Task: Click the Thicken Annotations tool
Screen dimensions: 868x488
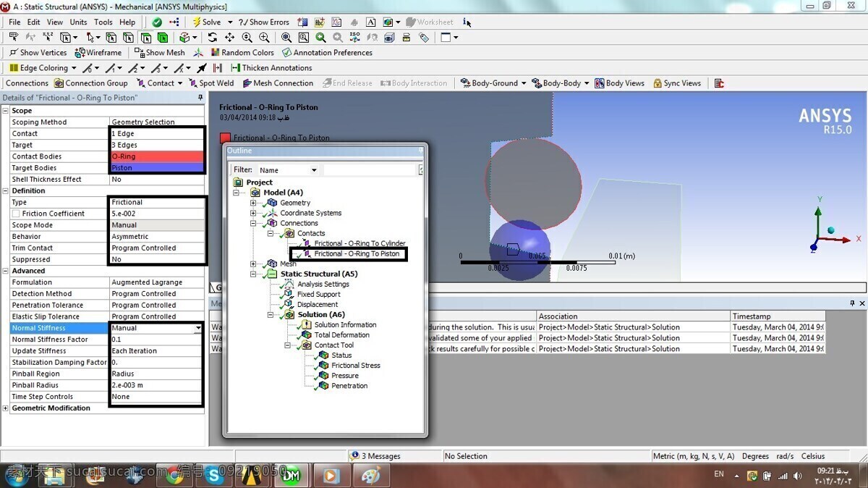Action: pyautogui.click(x=271, y=68)
